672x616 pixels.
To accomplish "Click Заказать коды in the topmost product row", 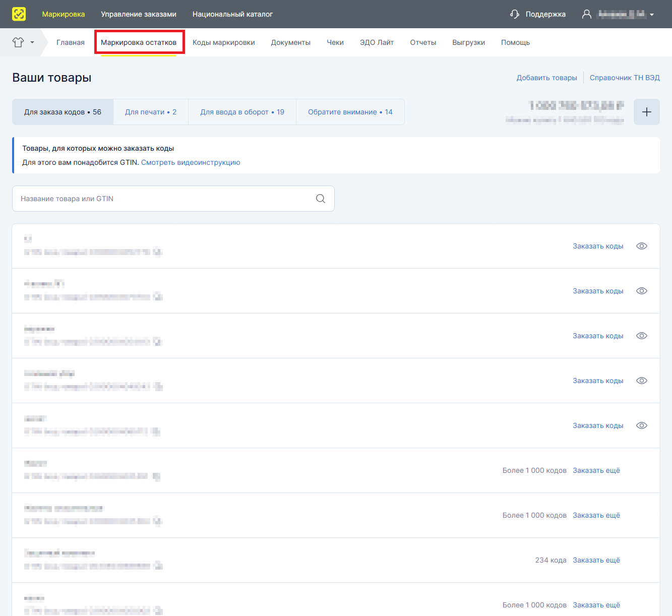I will (598, 246).
